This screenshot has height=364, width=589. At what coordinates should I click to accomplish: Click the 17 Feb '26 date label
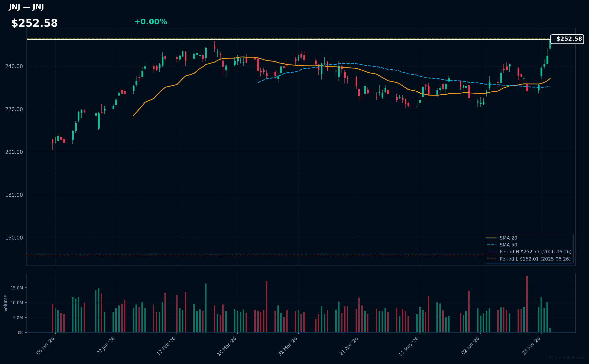click(x=167, y=346)
